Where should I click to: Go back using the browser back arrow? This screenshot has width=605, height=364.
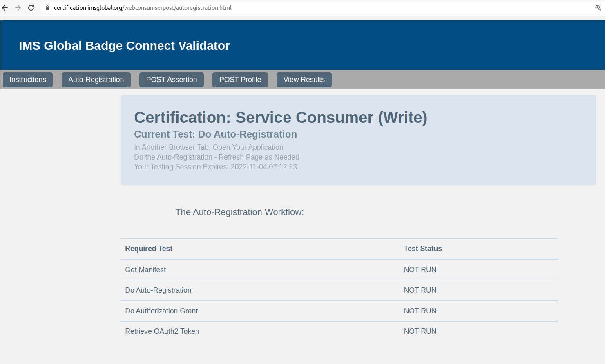click(5, 8)
